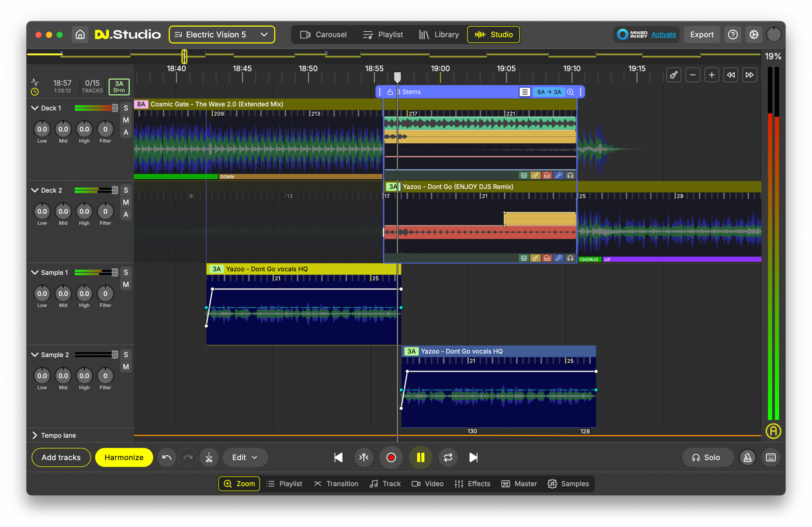Toggle the loop playback icon

[x=448, y=458]
